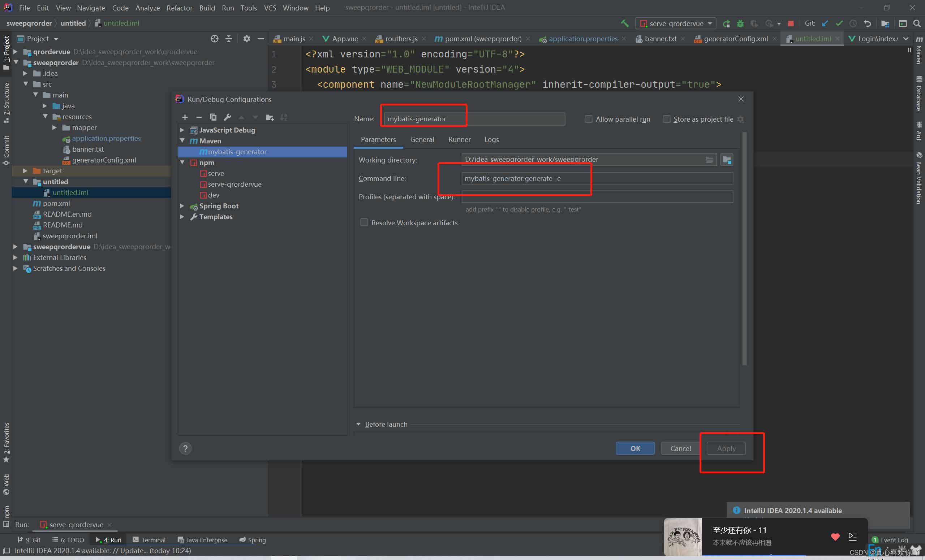Click the OK button
Screen dimensions: 925x560
635,448
